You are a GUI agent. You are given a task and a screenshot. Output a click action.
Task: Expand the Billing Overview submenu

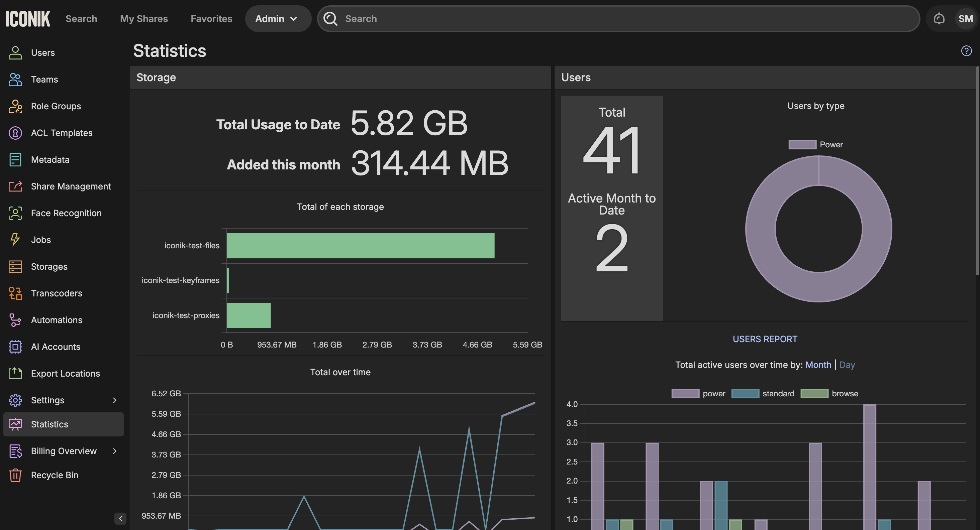pos(114,451)
